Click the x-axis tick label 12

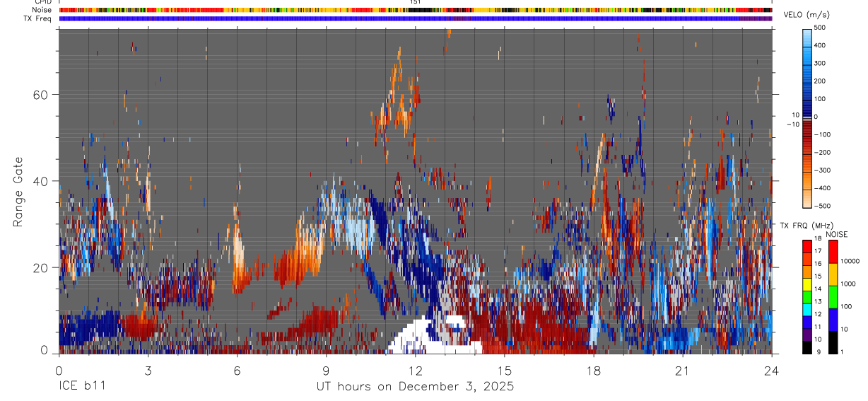click(416, 371)
